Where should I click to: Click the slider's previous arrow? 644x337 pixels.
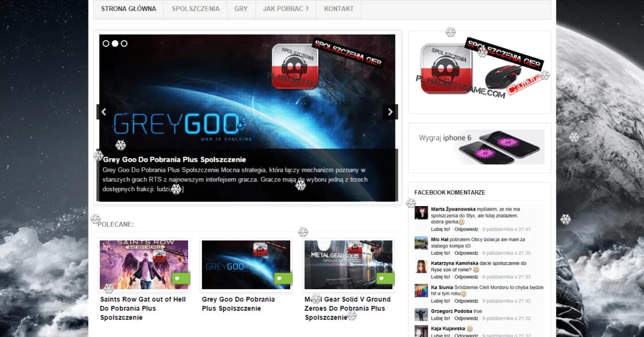[x=104, y=112]
